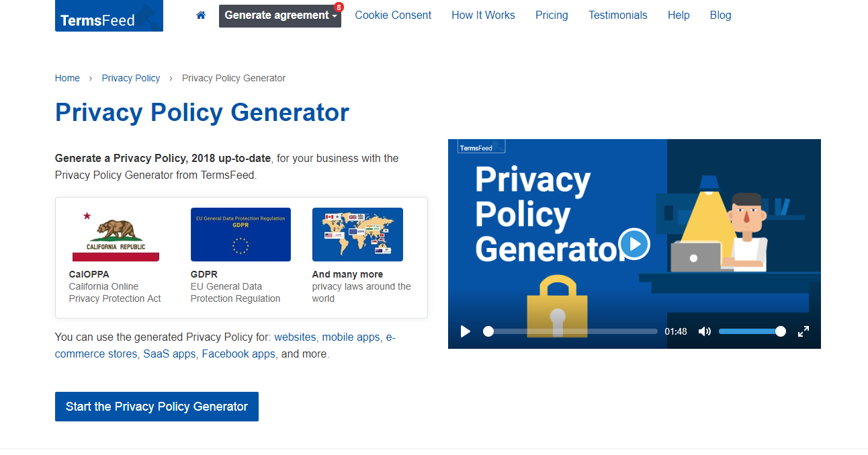Click the Privacy Policy breadcrumb link
This screenshot has width=868, height=455.
tap(131, 78)
